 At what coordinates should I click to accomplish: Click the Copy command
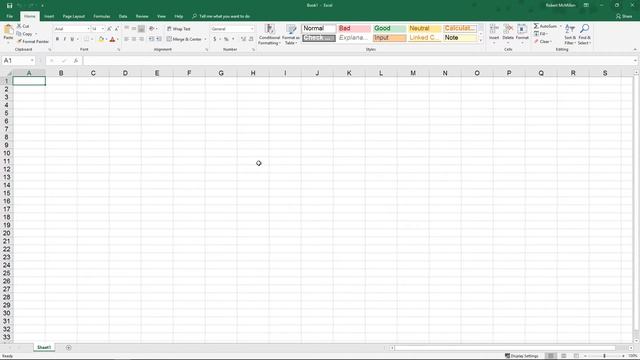point(25,33)
